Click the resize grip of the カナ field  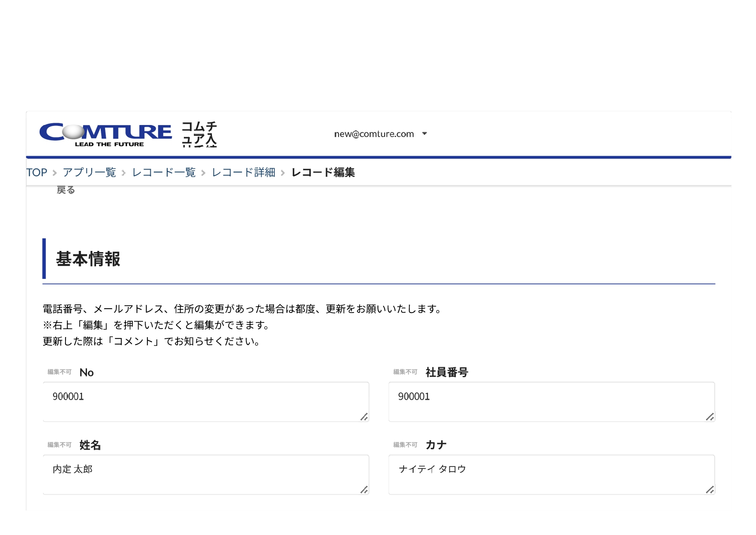coord(710,490)
